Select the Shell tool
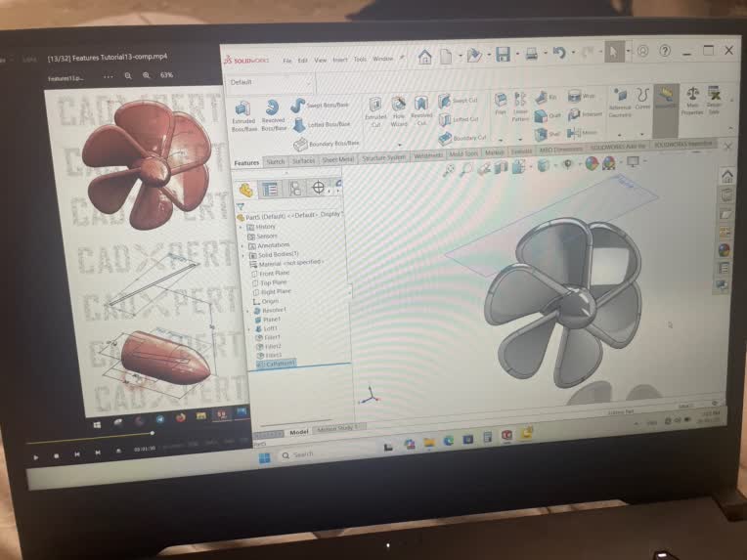Screen dimensions: 747x560 click(547, 134)
